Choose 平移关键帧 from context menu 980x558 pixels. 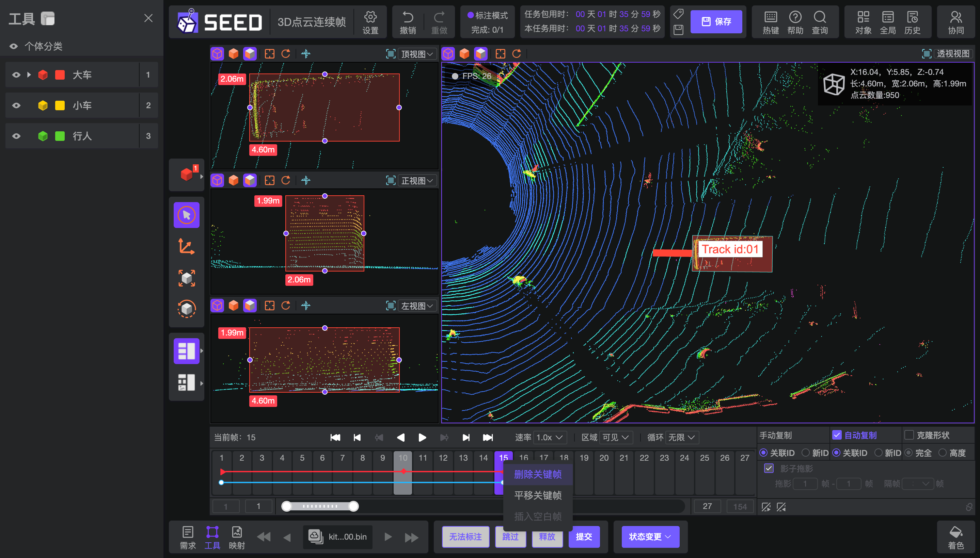pos(537,495)
